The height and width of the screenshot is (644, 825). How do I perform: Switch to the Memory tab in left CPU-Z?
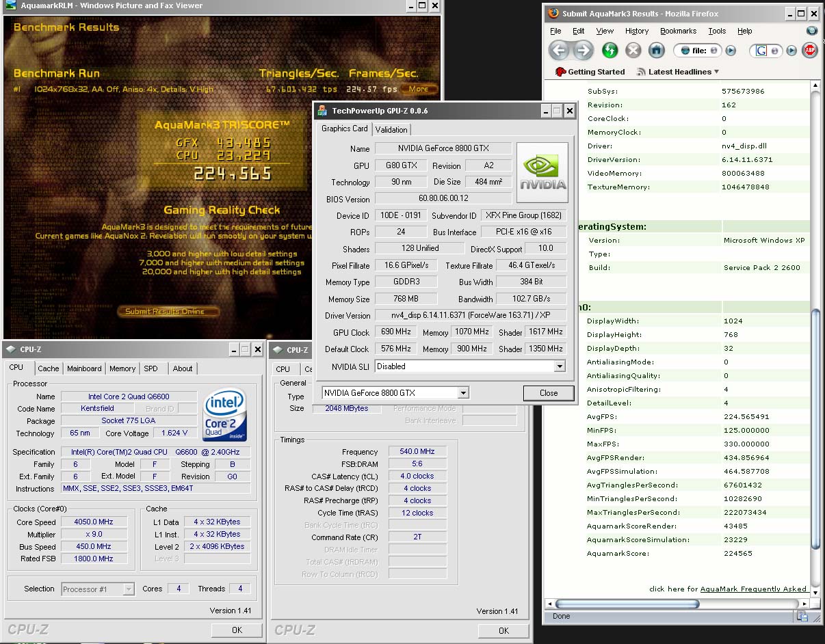(122, 368)
